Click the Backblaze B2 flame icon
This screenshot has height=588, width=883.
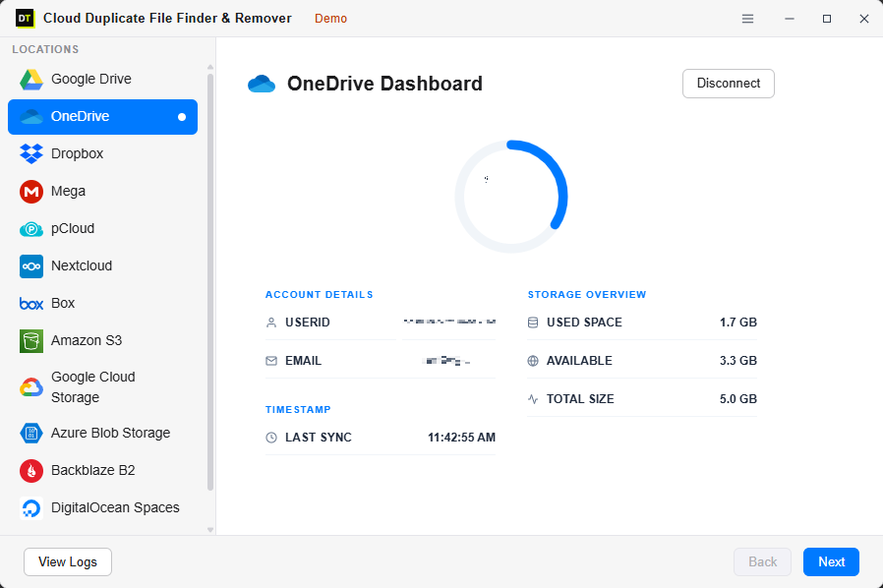[x=31, y=471]
